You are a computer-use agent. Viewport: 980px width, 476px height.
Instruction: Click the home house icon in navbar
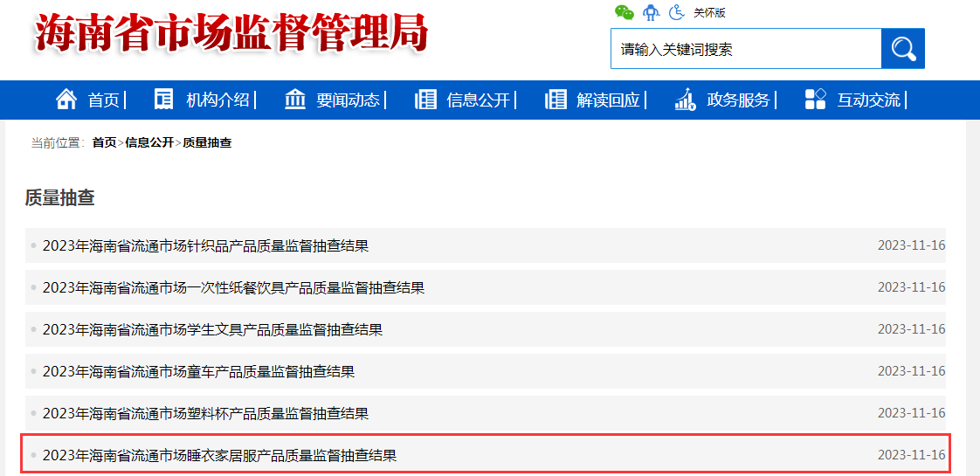(66, 100)
